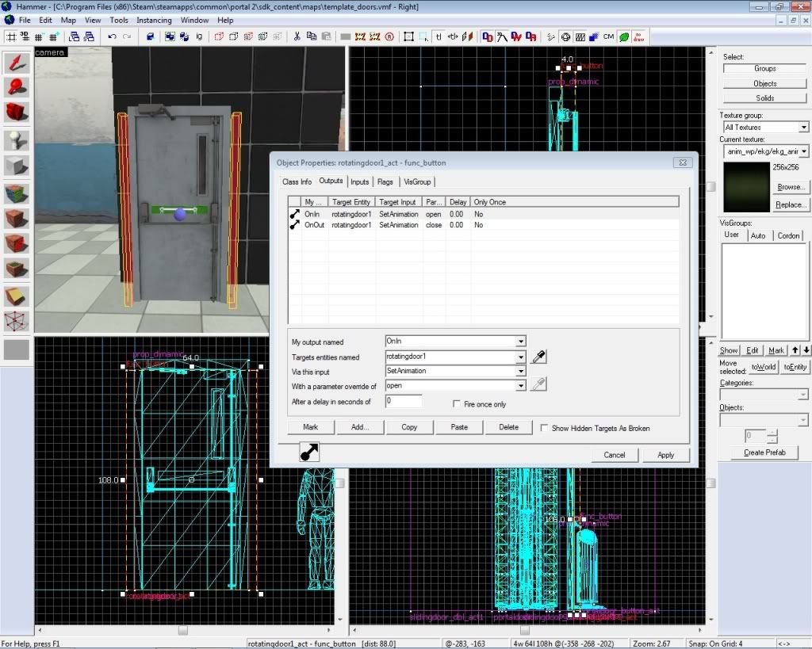
Task: Activate the Magnify tool
Action: (x=17, y=87)
